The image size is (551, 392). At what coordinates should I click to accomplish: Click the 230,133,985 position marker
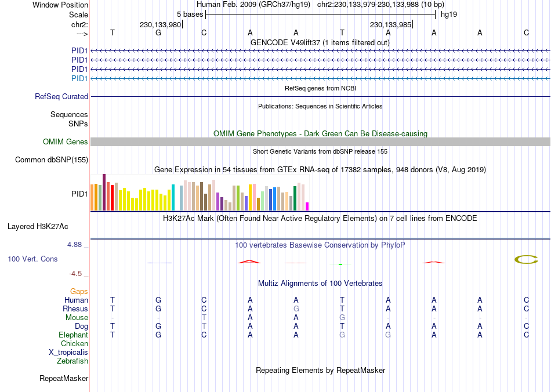(390, 24)
